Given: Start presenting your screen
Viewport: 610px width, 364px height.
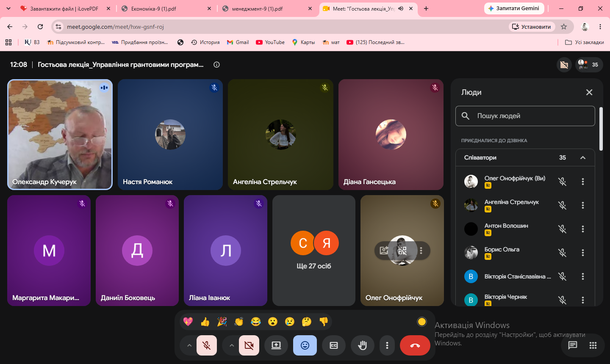Looking at the screenshot, I should pos(276,345).
